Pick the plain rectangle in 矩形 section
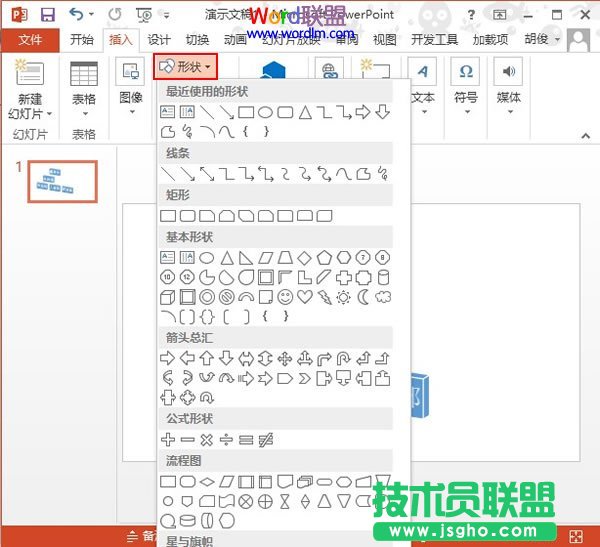 point(168,216)
